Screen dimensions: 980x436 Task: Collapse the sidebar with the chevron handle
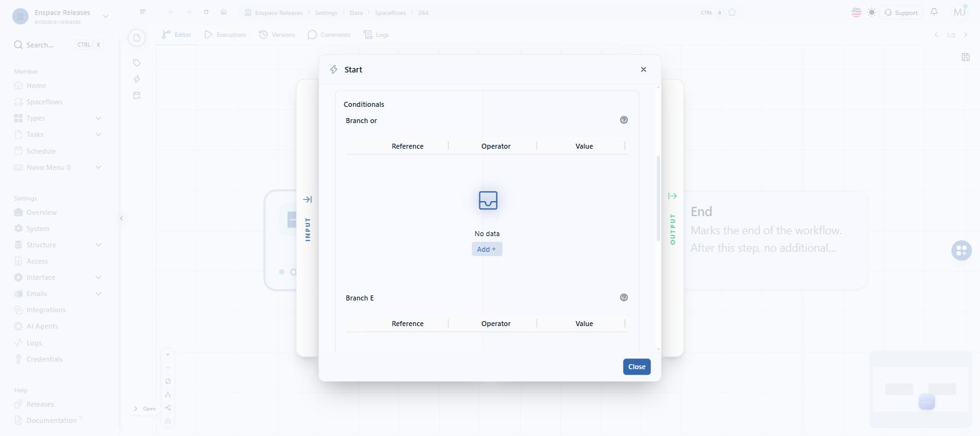121,218
